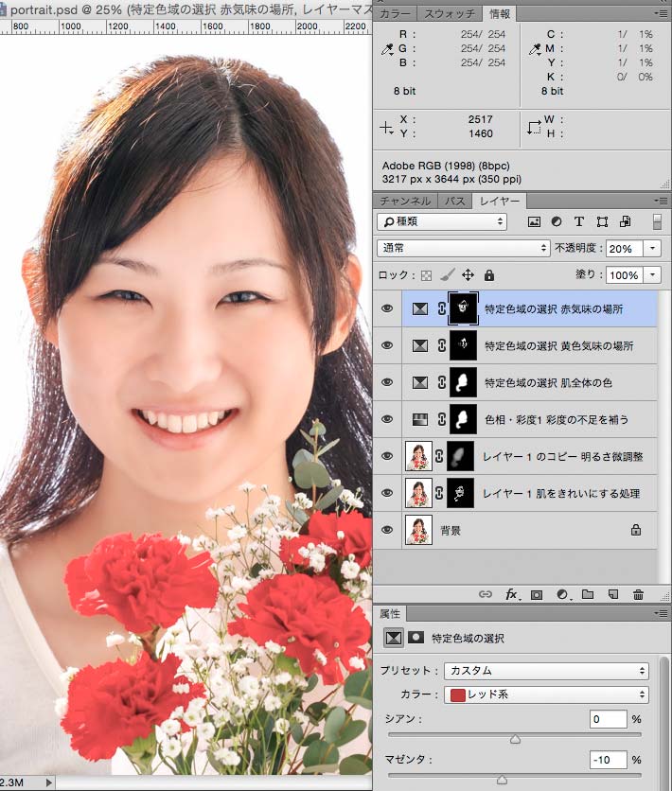The height and width of the screenshot is (791, 672).
Task: Click the マゼンタ slider handle
Action: point(502,780)
